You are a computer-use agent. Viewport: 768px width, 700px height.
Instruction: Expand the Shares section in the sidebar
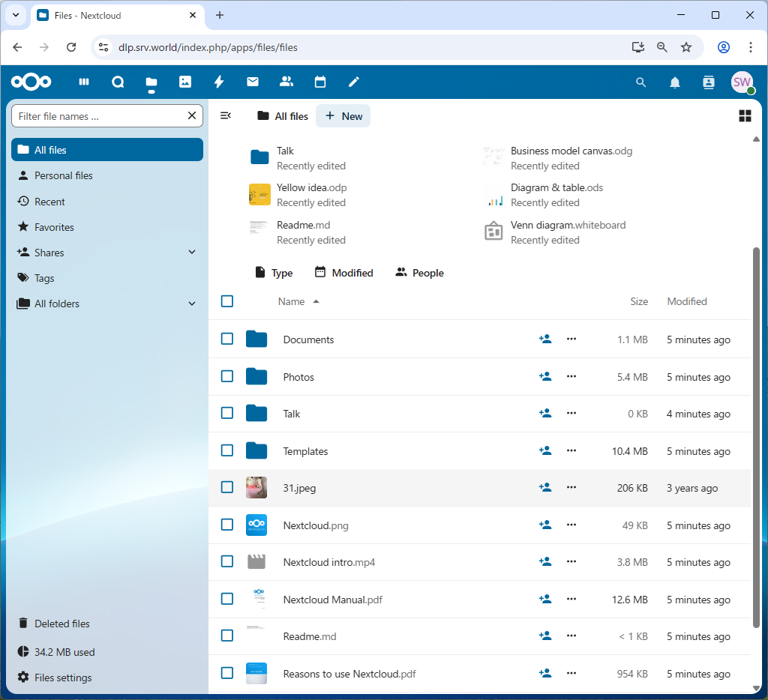pos(192,253)
